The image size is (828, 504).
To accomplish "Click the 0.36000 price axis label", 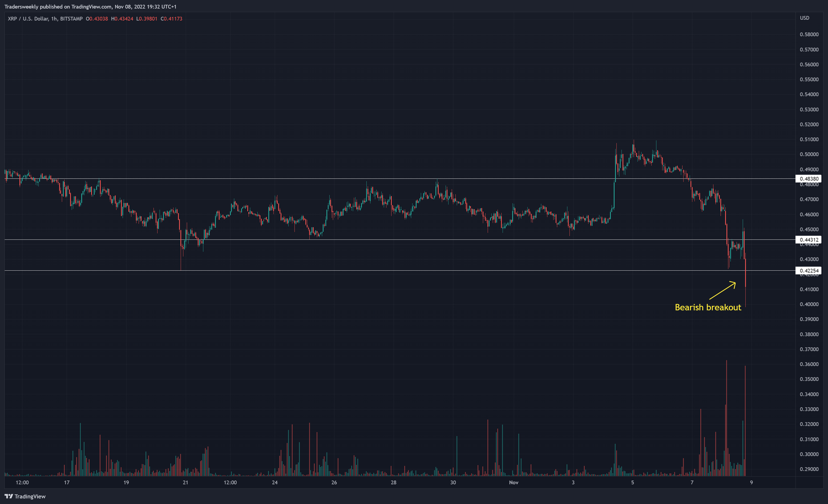I will coord(809,364).
